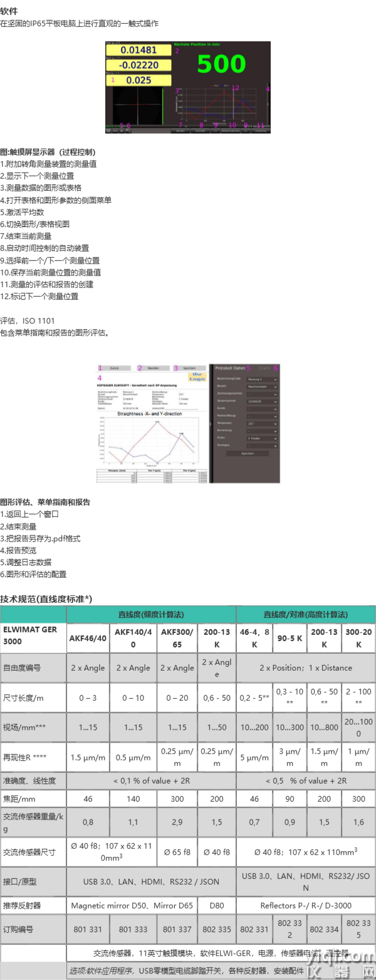Click list item '2.显示下一个测量位置'
This screenshot has width=376, height=980.
(x=37, y=176)
